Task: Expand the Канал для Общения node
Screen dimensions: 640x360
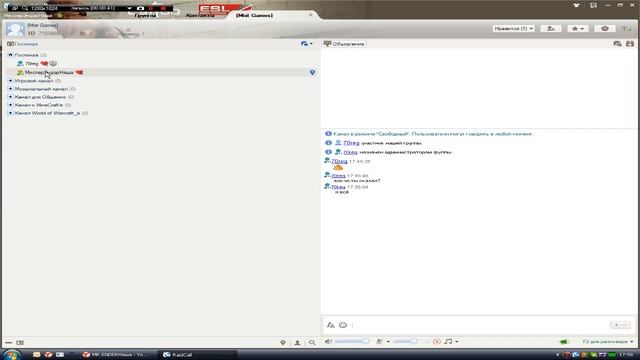Action: tap(10, 97)
